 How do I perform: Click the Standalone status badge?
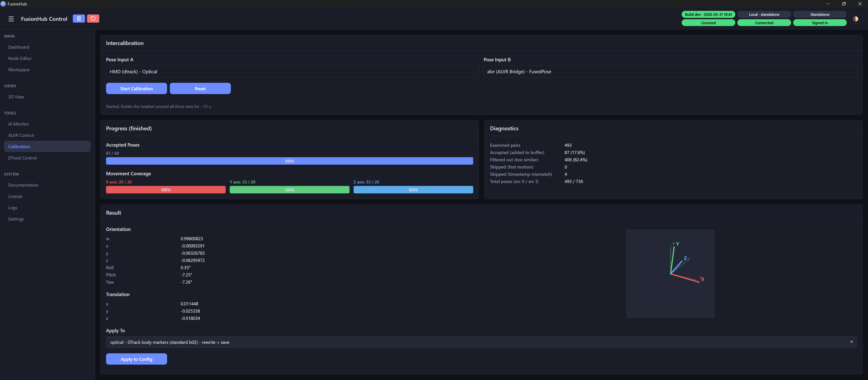820,14
